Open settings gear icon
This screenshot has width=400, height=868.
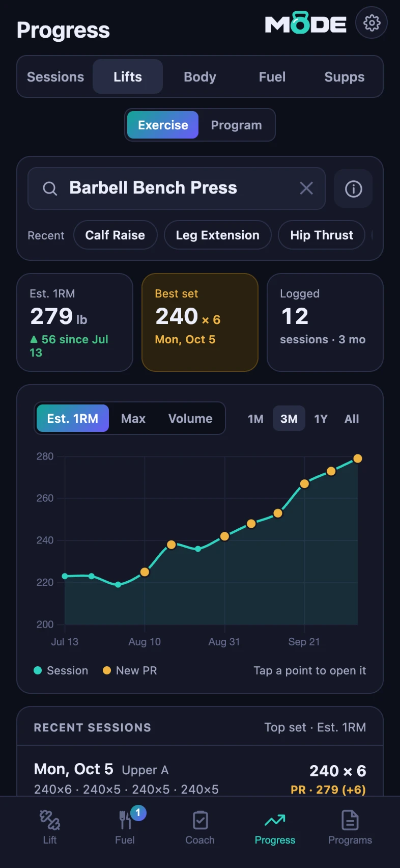click(x=372, y=23)
